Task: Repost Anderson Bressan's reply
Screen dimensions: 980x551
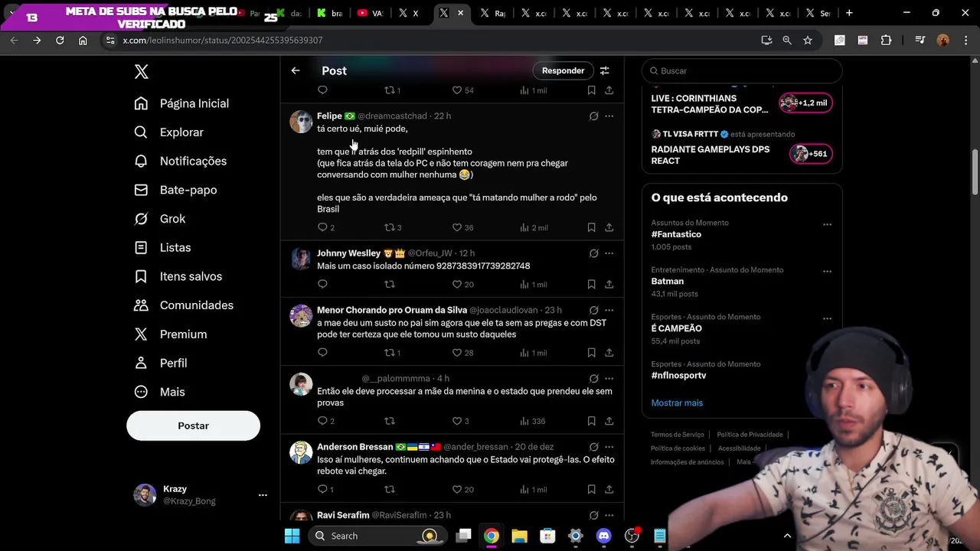Action: coord(389,489)
